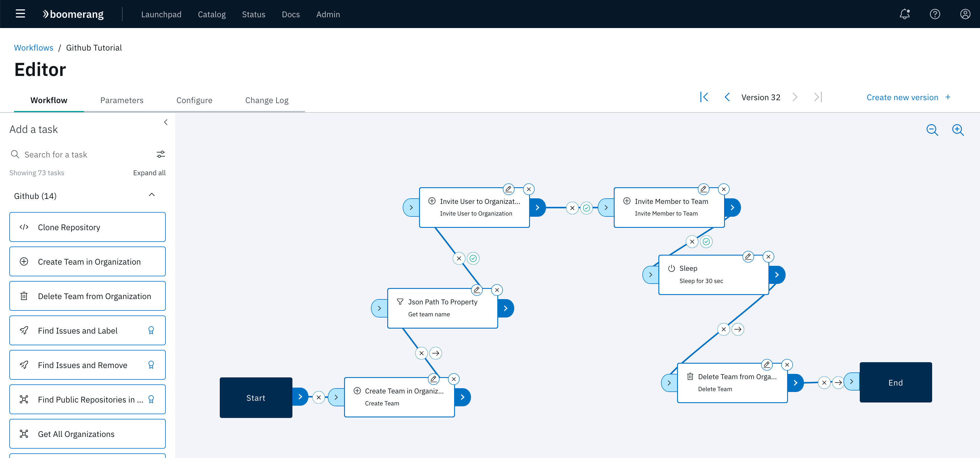Open Launchpad in the top navigation
This screenshot has width=980, height=458.
coord(161,14)
